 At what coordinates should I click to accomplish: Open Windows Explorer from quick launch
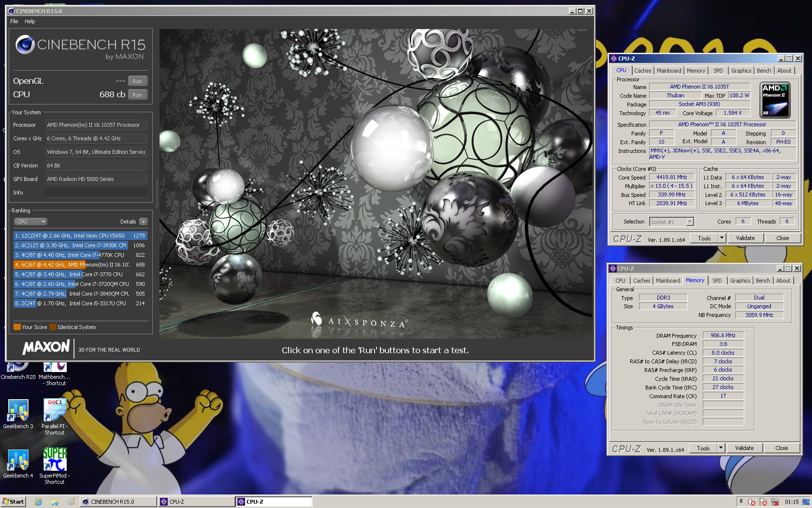coord(54,502)
